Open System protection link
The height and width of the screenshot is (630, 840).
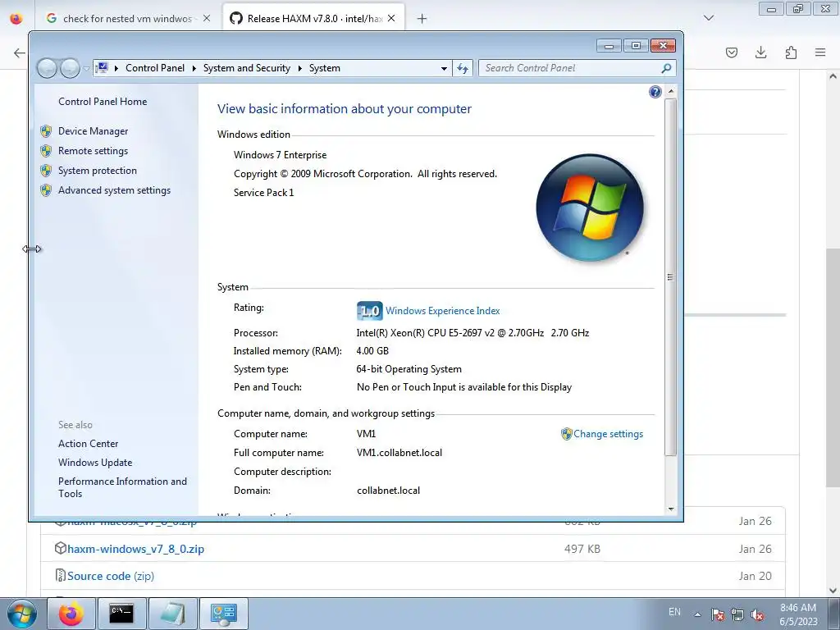coord(98,171)
